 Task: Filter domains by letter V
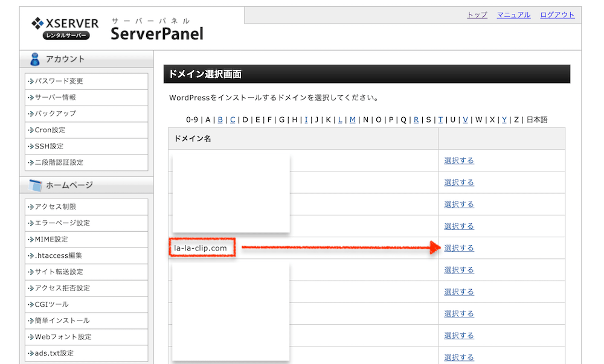[x=465, y=120]
